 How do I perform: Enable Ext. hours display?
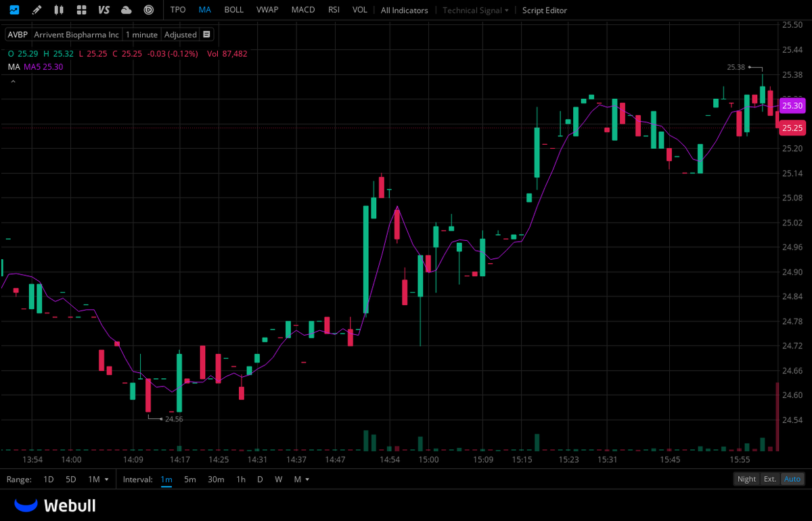pyautogui.click(x=770, y=479)
